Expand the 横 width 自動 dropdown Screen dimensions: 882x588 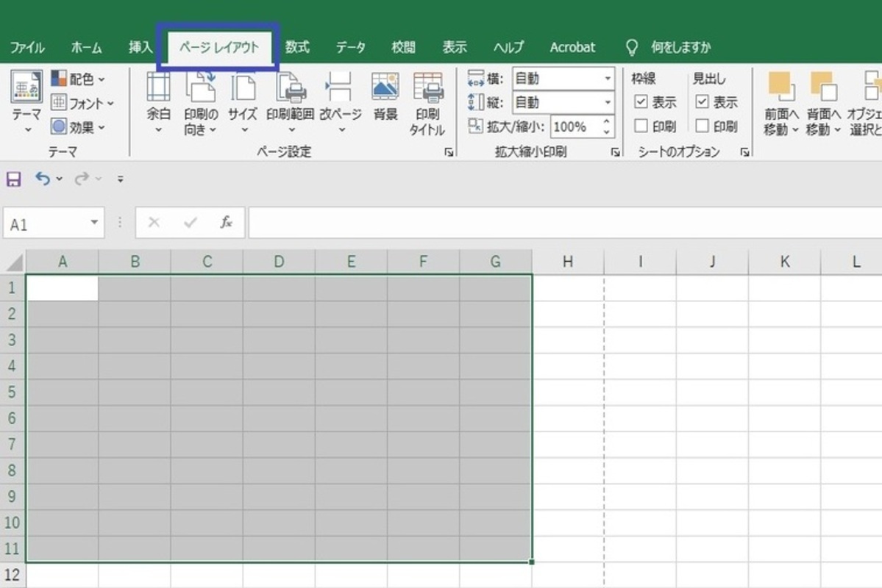(x=608, y=78)
